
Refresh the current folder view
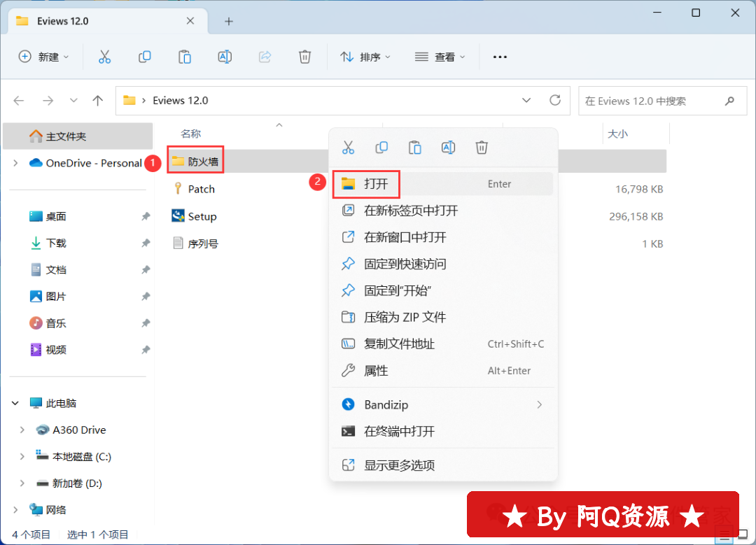coord(555,101)
